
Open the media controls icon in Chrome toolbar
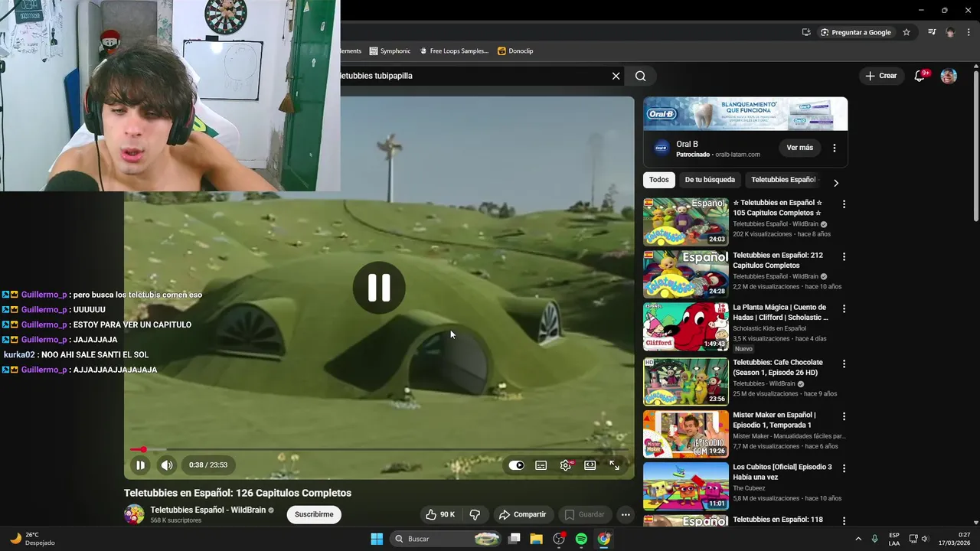932,32
